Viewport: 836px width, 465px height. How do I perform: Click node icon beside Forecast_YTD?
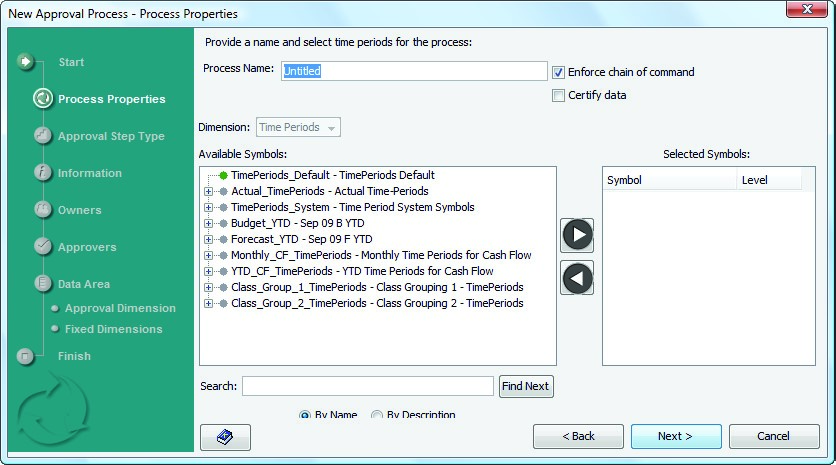(223, 239)
